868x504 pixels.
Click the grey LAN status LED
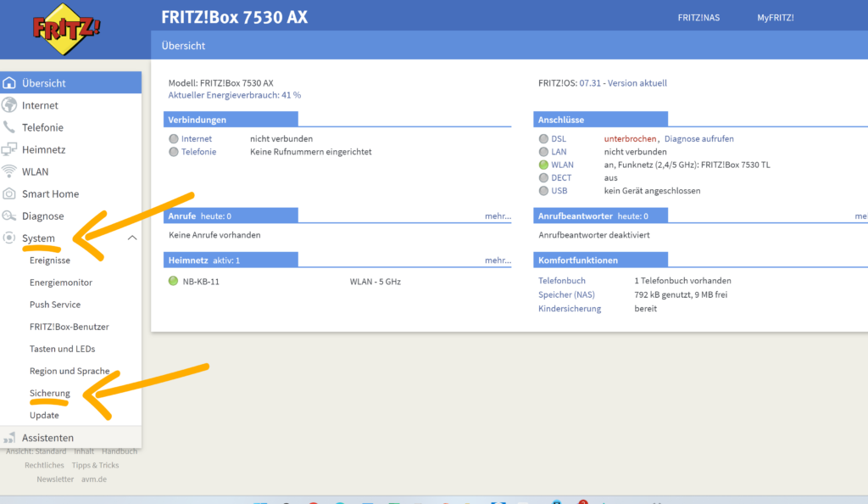(543, 152)
